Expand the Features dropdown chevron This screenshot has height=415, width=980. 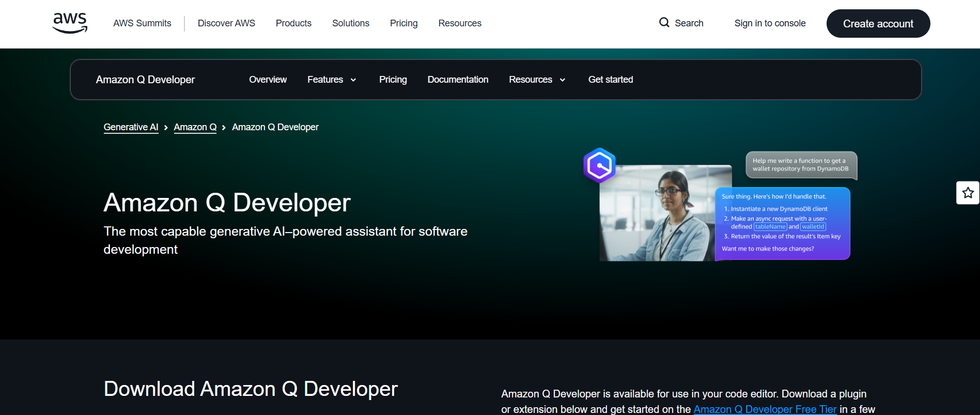tap(353, 80)
